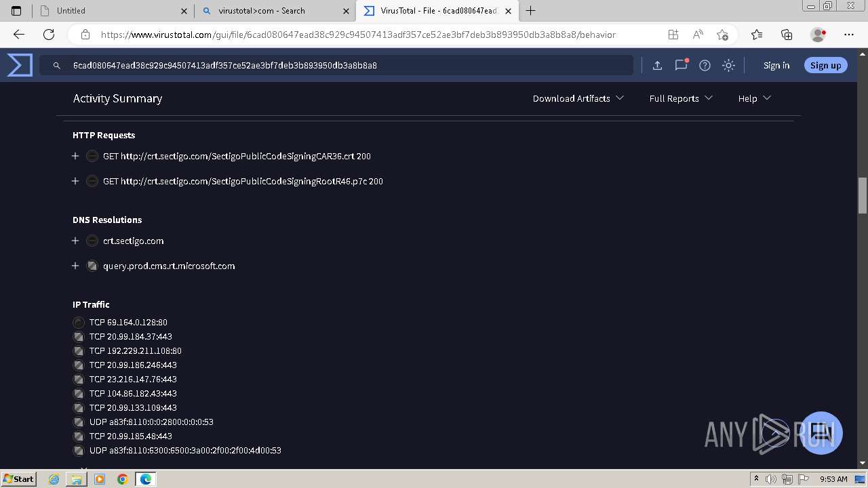Open the Collections icon

(787, 35)
